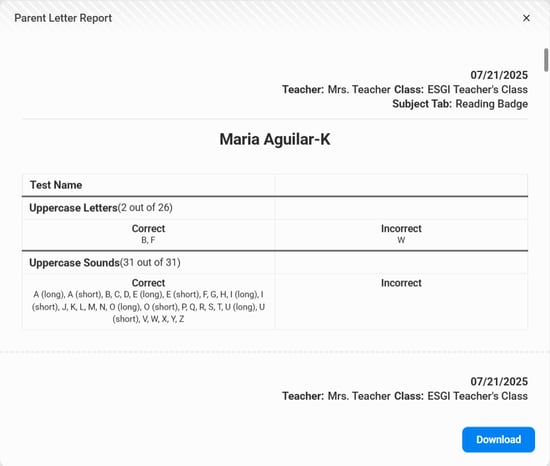Click the second report's 07/21/2025 date
The height and width of the screenshot is (466, 550).
(499, 381)
